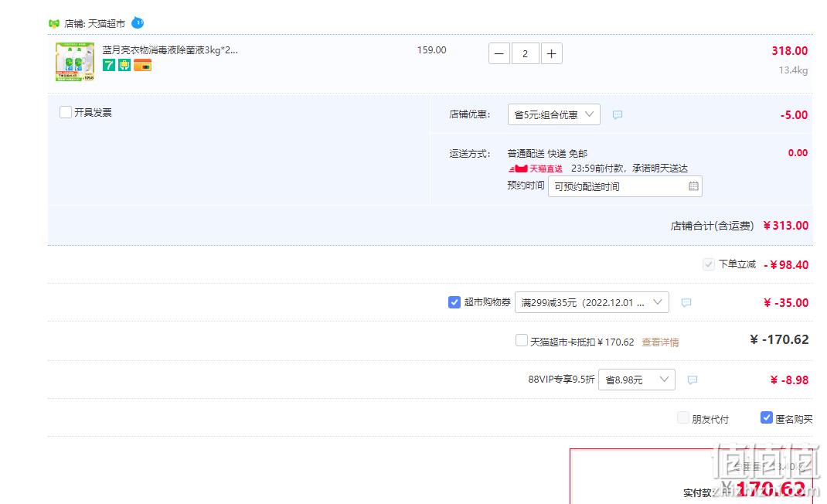Click the 可预约配送时间 delivery time field
Screen dimensions: 827x504
(625, 186)
